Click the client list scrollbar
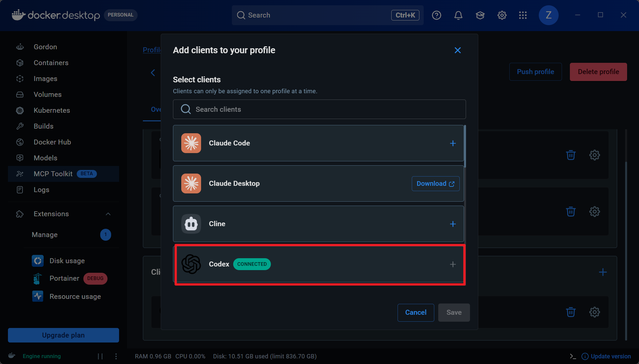Image resolution: width=639 pixels, height=364 pixels. (x=465, y=146)
